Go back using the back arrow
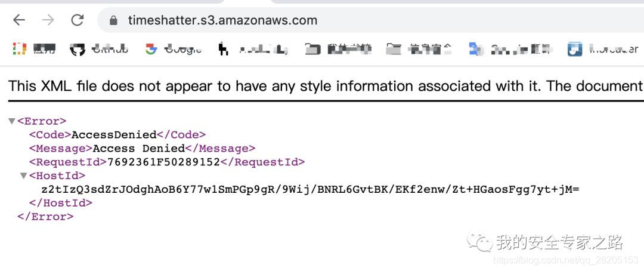Screen dimensions: 644x271 (x=19, y=20)
